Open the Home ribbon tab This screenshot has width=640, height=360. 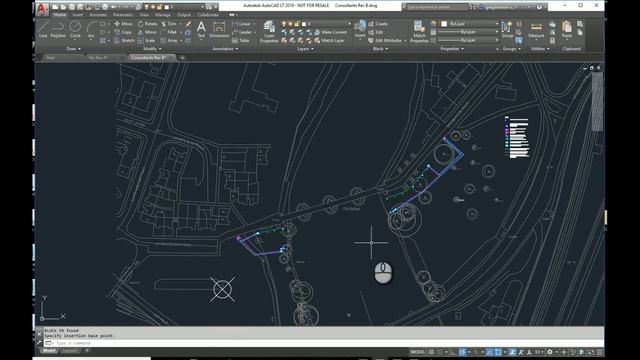60,15
